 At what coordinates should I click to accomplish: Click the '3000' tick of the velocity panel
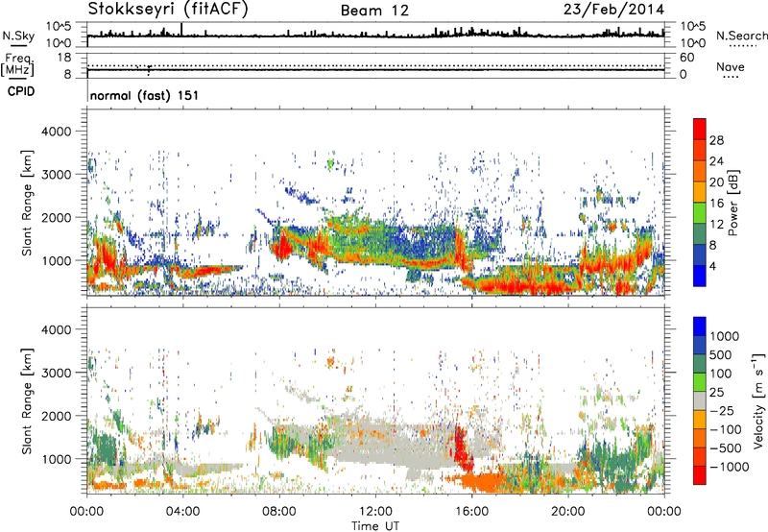click(57, 373)
